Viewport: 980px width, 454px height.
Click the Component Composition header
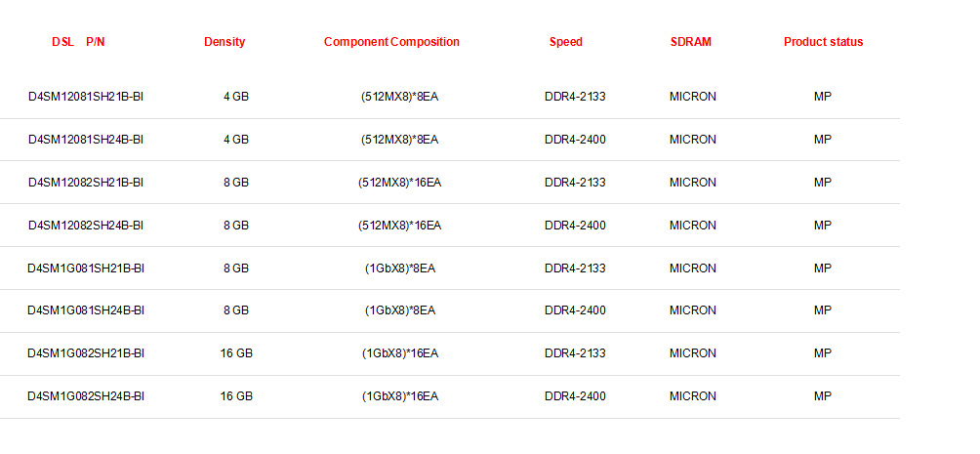pyautogui.click(x=391, y=42)
